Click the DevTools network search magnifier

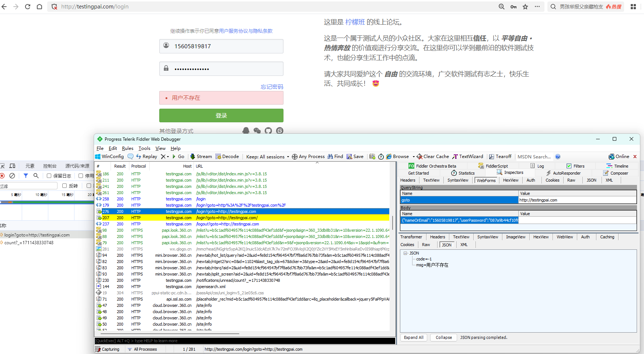[36, 176]
